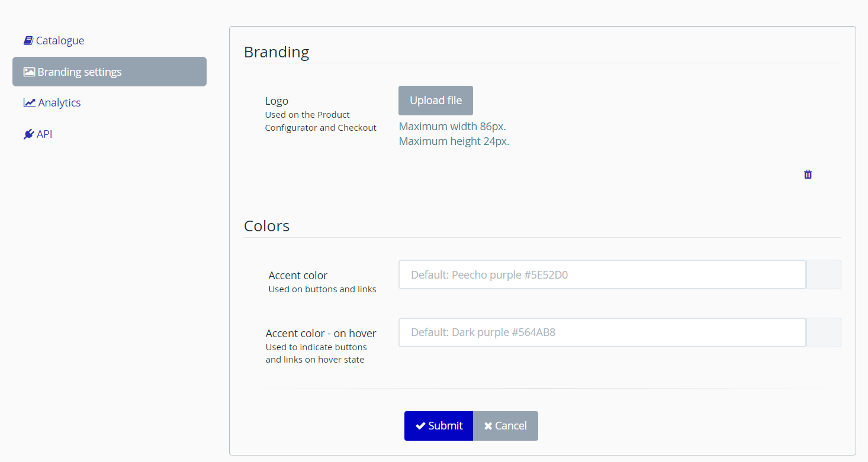This screenshot has height=462, width=868.
Task: Click the image icon beside Branding settings
Action: tap(28, 72)
